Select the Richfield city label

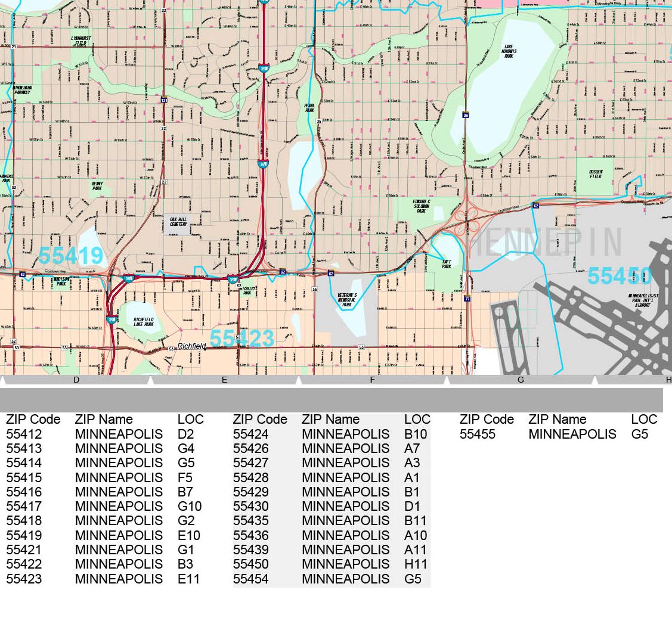[191, 346]
